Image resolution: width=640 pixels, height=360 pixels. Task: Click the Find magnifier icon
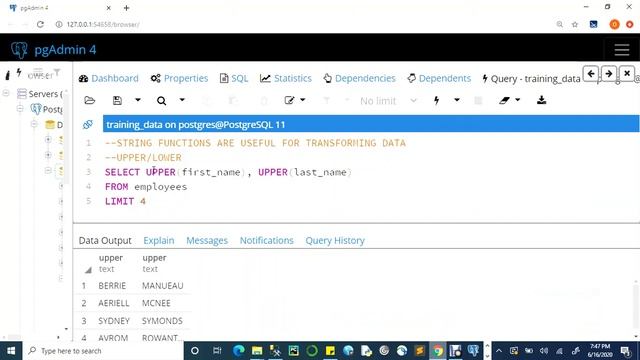click(x=162, y=100)
